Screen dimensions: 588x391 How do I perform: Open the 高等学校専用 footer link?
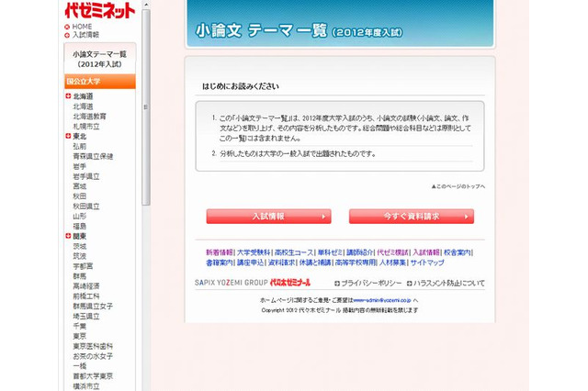[356, 263]
